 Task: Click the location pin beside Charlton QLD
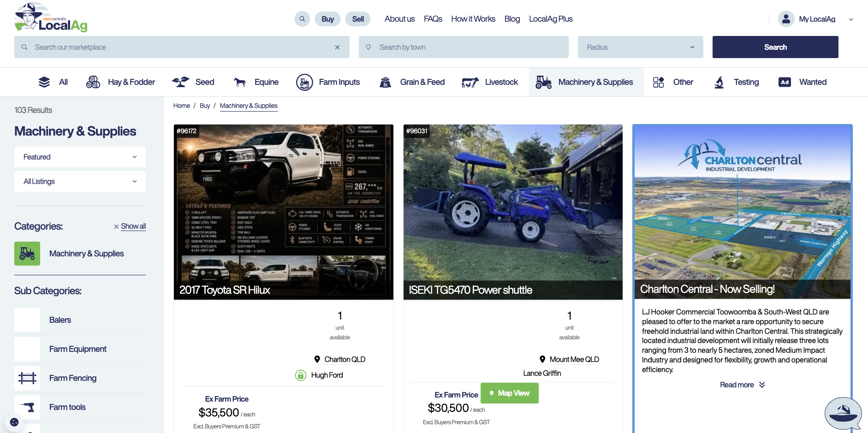[317, 359]
